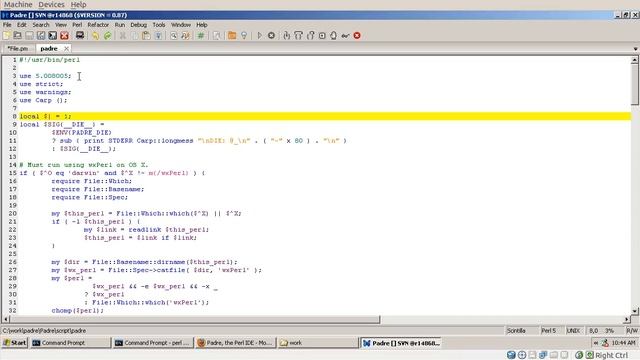Click the Save All toolbar icon
The width and height of the screenshot is (640, 360).
tap(53, 36)
